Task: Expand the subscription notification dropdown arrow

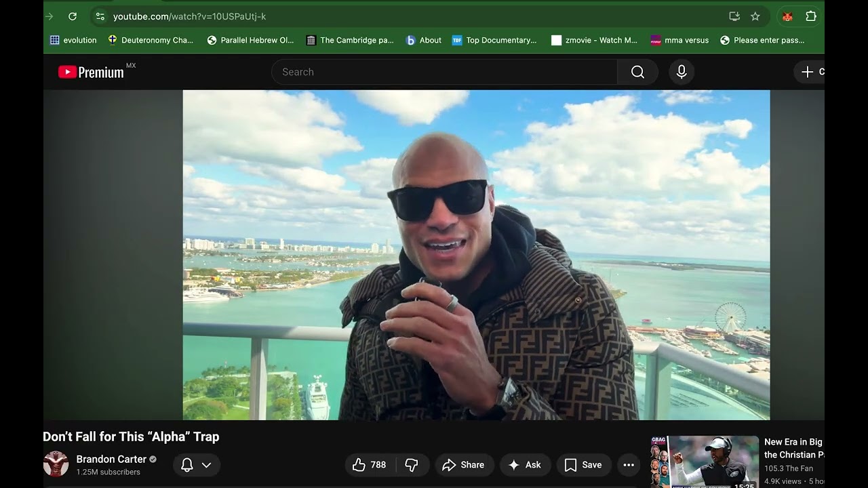Action: [207, 465]
